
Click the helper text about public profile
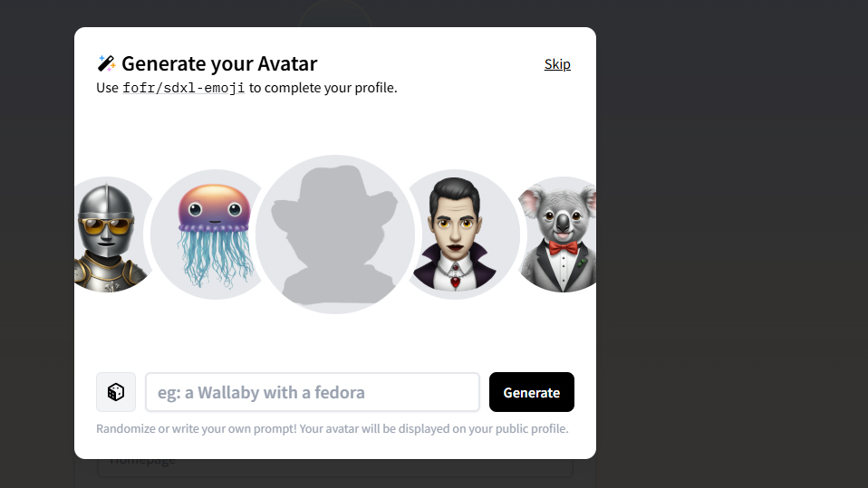pyautogui.click(x=333, y=428)
